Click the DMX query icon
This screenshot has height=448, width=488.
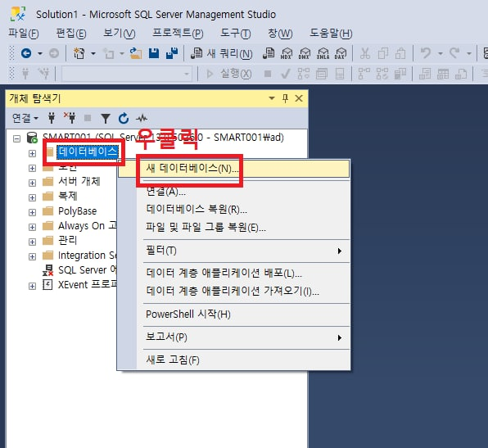point(305,53)
